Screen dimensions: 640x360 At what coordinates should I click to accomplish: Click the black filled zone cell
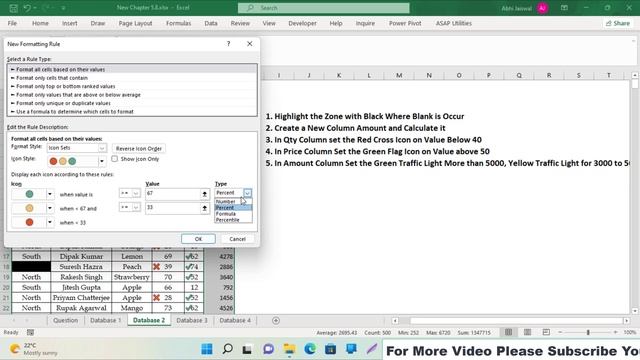31,267
